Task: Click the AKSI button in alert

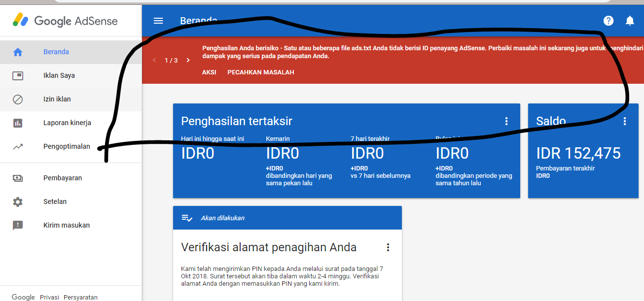Action: point(209,72)
